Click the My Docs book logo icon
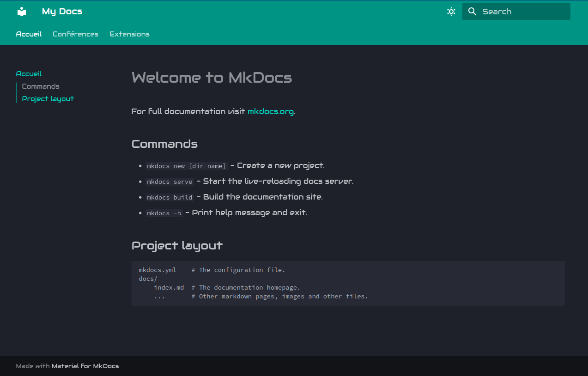Image resolution: width=588 pixels, height=376 pixels. (22, 12)
